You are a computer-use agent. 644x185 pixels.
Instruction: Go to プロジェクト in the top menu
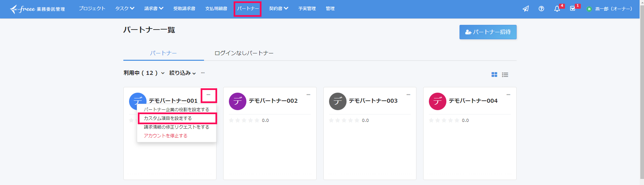92,8
